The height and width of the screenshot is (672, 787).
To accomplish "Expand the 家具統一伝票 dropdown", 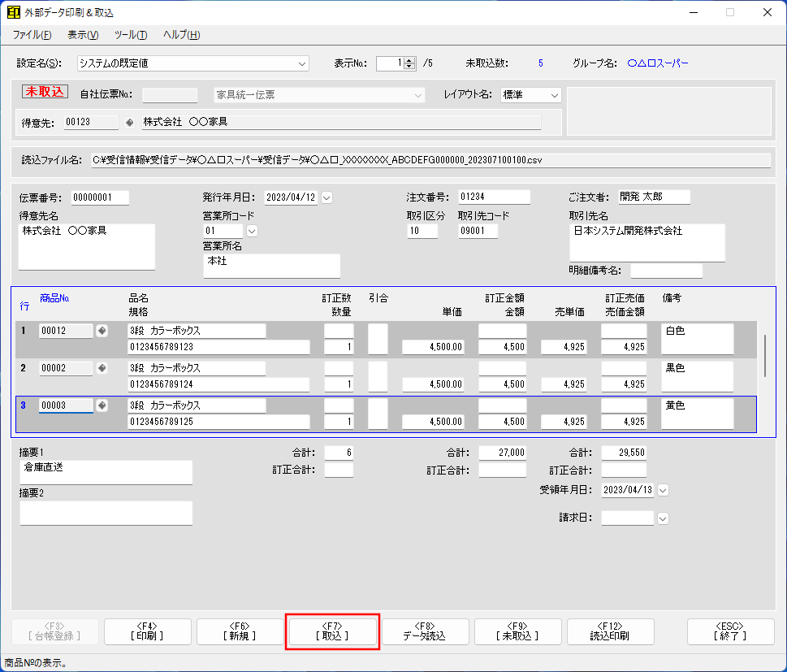I will coord(418,95).
